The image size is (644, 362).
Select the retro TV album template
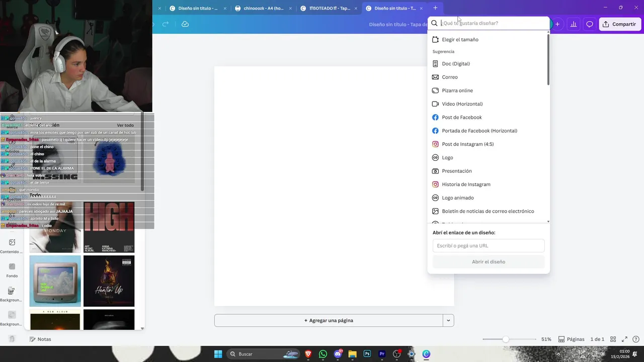pyautogui.click(x=55, y=281)
